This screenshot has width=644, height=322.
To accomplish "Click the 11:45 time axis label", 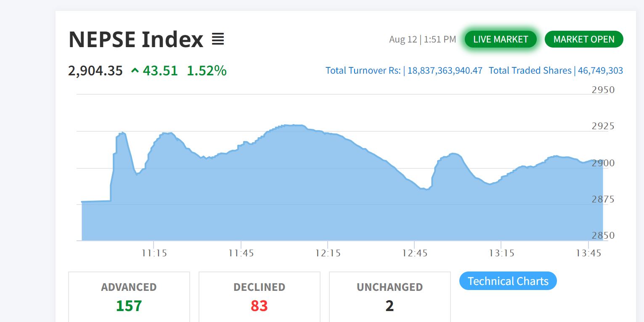I will [241, 253].
